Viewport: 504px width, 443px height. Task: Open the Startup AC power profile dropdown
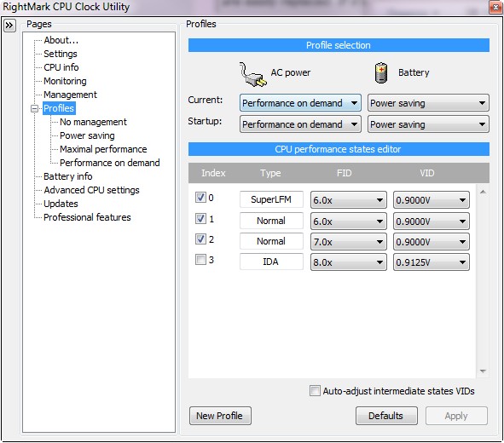(x=300, y=124)
